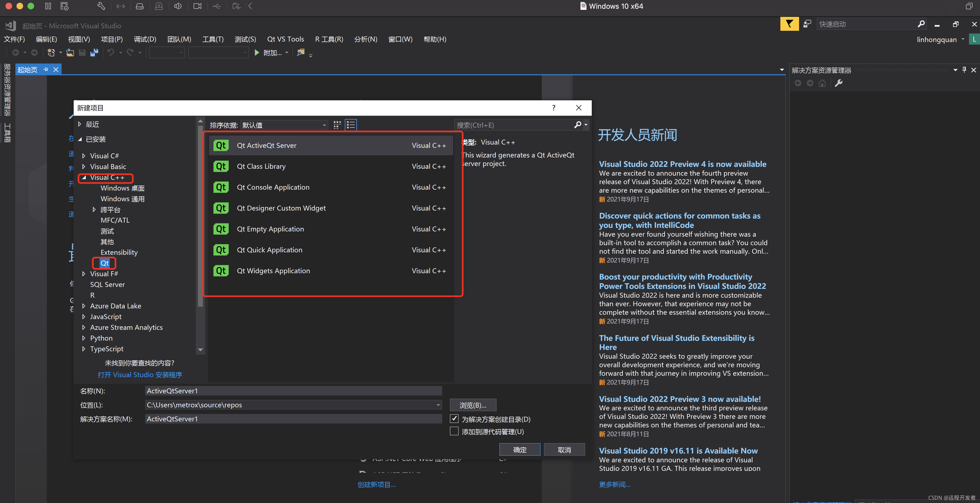This screenshot has width=980, height=503.
Task: Expand the Visual C# tree node
Action: (x=84, y=156)
